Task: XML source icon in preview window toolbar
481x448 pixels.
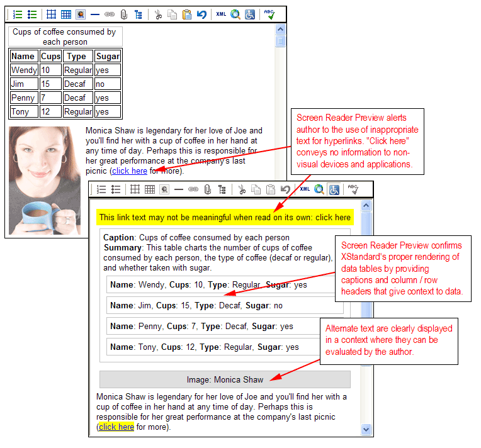Action: tap(305, 189)
